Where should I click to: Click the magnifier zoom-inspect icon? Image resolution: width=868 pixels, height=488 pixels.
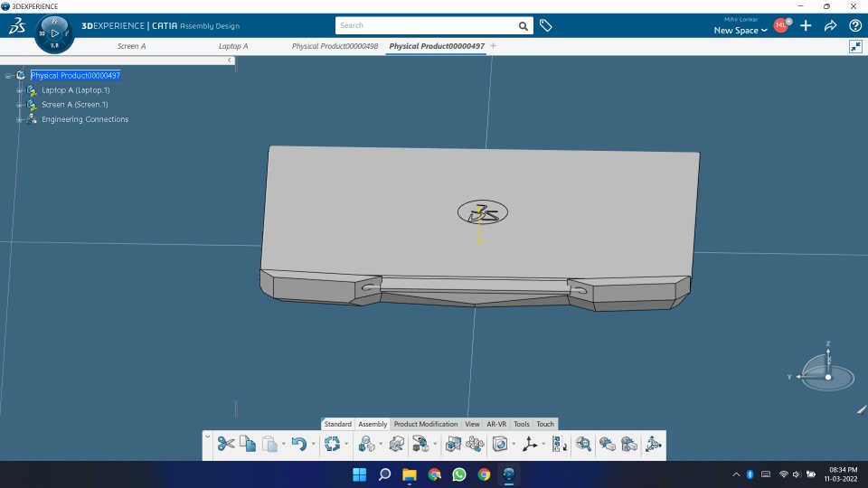pyautogui.click(x=583, y=444)
